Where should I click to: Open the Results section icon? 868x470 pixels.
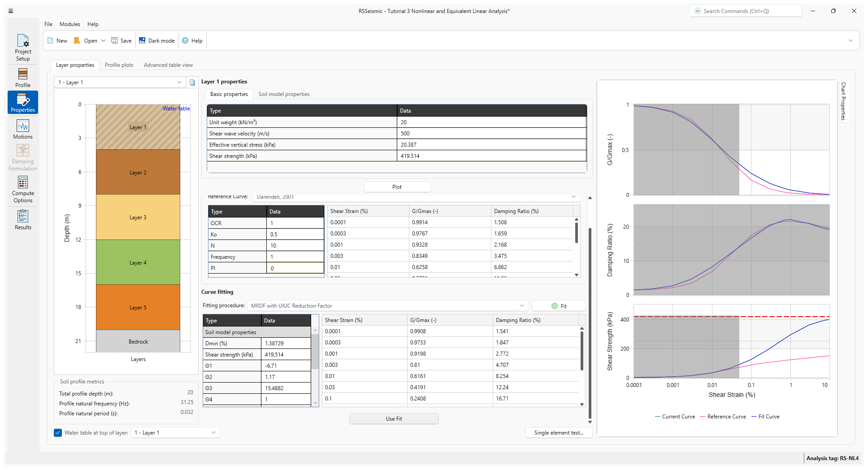[x=23, y=220]
